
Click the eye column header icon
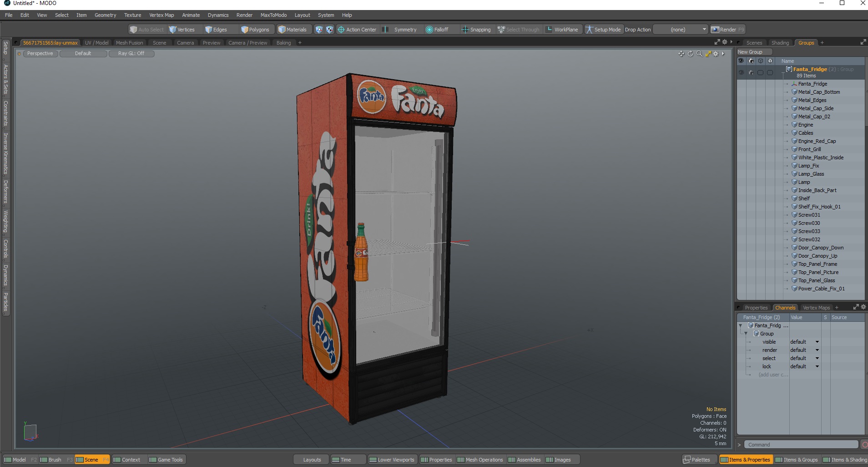(x=741, y=61)
